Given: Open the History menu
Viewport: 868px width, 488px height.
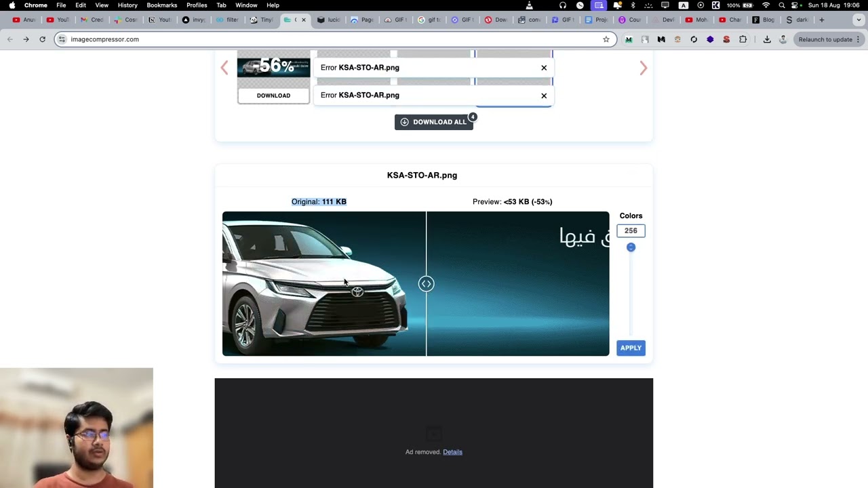Looking at the screenshot, I should point(127,5).
